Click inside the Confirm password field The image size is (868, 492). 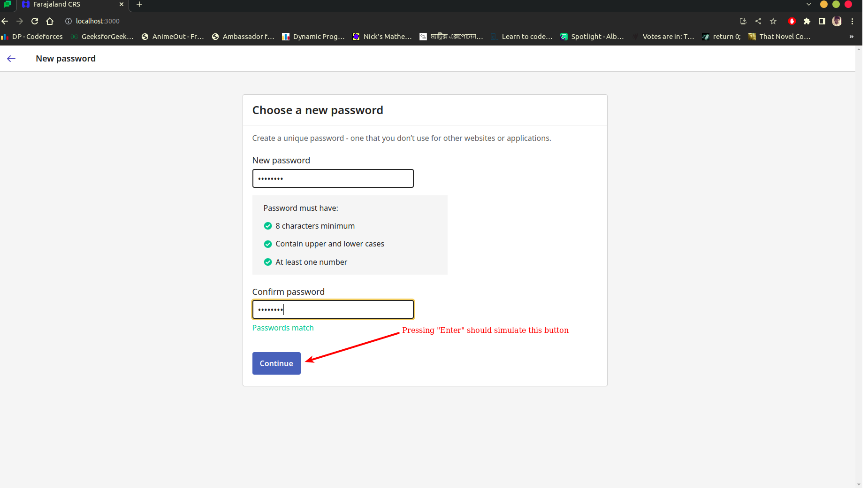pyautogui.click(x=333, y=309)
